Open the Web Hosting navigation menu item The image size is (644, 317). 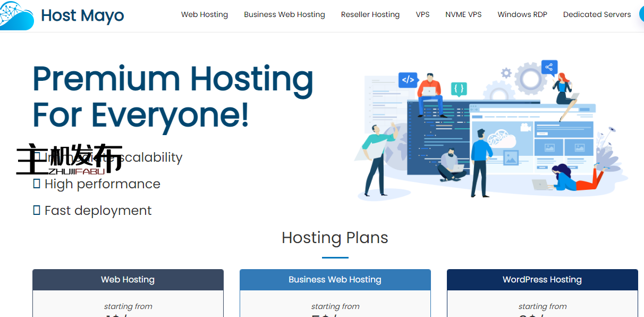(x=205, y=14)
